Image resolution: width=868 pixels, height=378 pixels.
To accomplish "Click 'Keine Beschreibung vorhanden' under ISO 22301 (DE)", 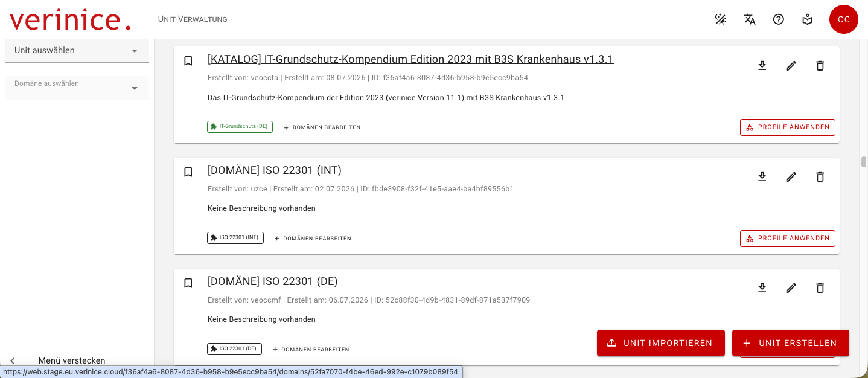I will (261, 319).
